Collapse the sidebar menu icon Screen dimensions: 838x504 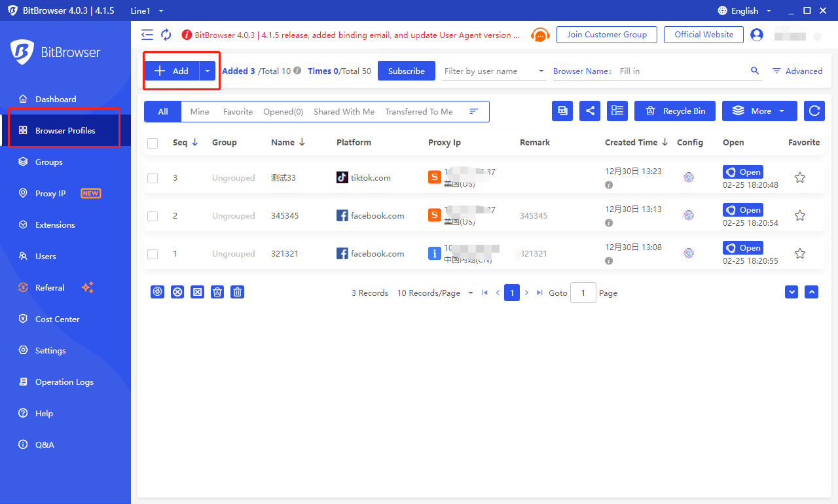(147, 35)
